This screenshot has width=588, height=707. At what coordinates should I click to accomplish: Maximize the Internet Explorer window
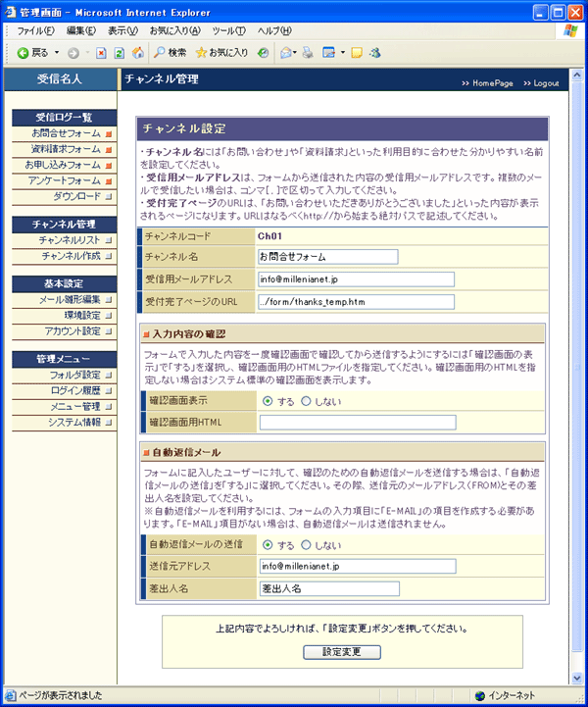(558, 12)
